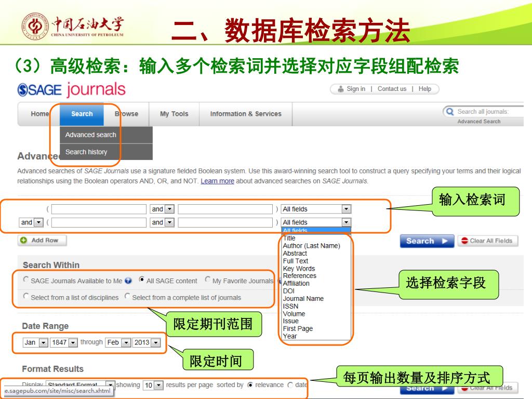The image size is (532, 399).
Task: Click the red Clear All Fields icon
Action: 464,241
